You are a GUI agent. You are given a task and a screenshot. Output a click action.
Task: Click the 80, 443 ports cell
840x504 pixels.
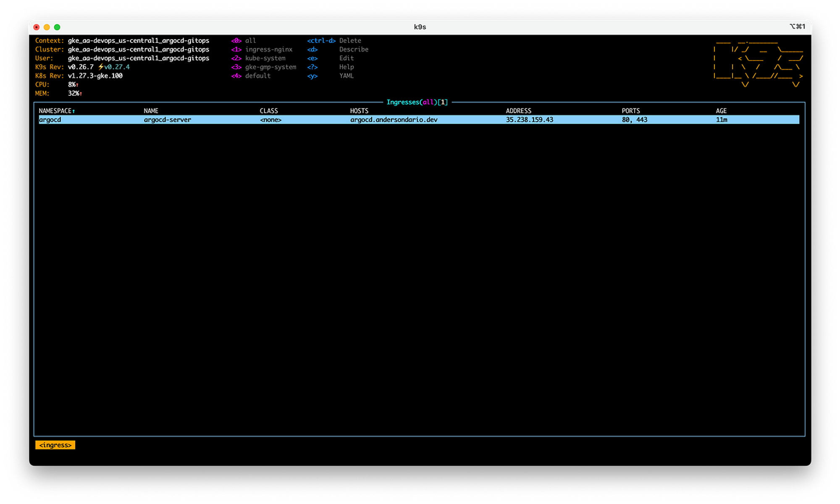pyautogui.click(x=635, y=120)
